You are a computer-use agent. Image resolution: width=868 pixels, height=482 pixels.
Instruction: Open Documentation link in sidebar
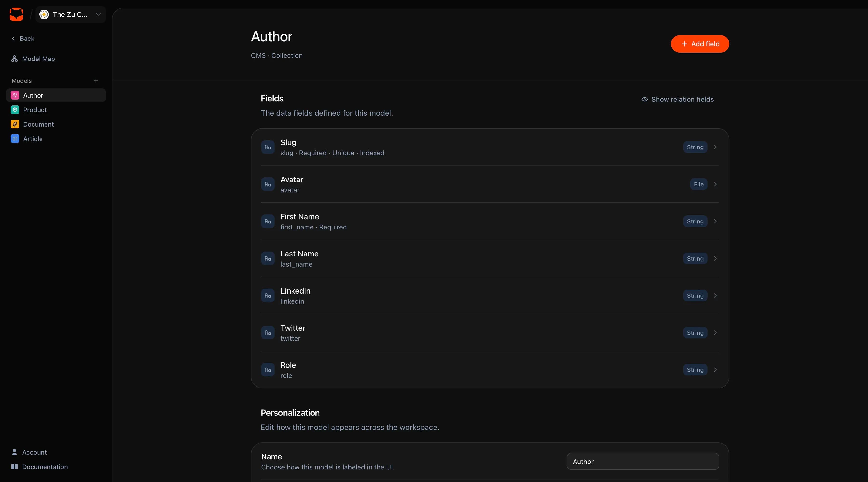pos(40,467)
